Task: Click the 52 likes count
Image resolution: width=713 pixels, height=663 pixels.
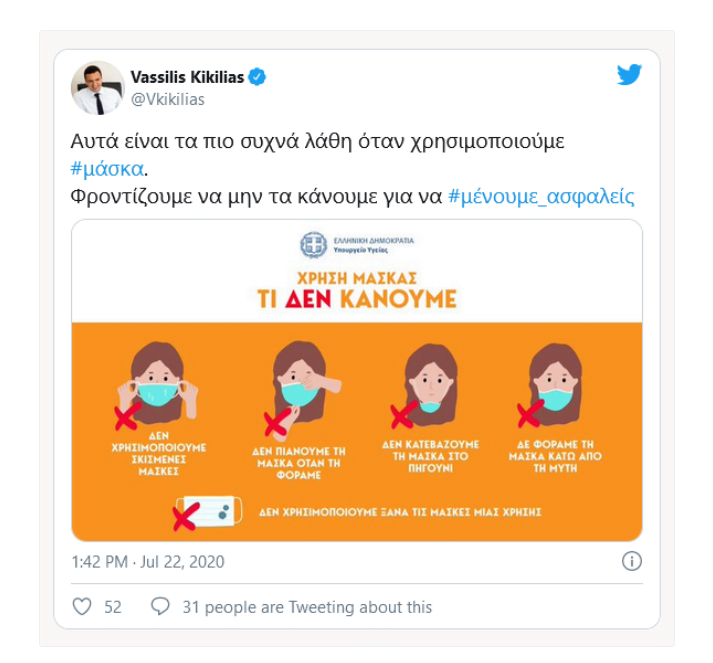Action: (113, 607)
